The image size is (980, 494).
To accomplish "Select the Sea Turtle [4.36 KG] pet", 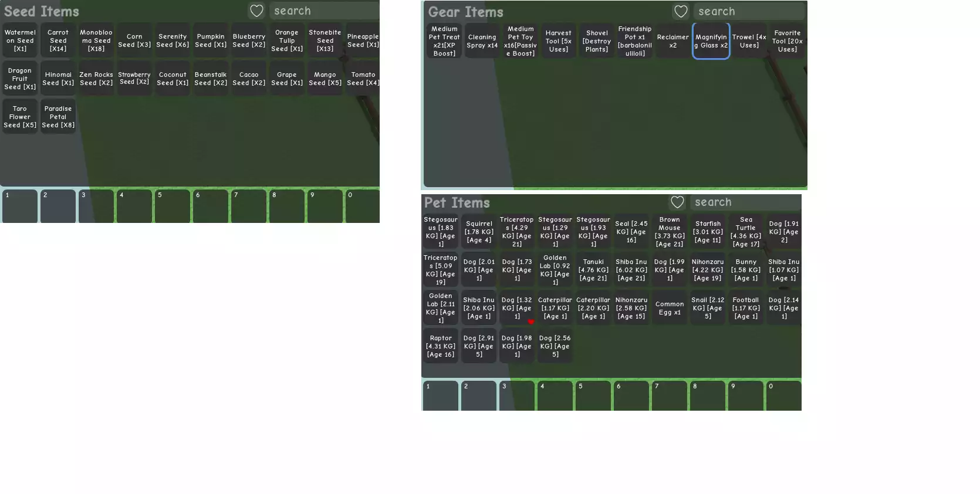I will 746,232.
